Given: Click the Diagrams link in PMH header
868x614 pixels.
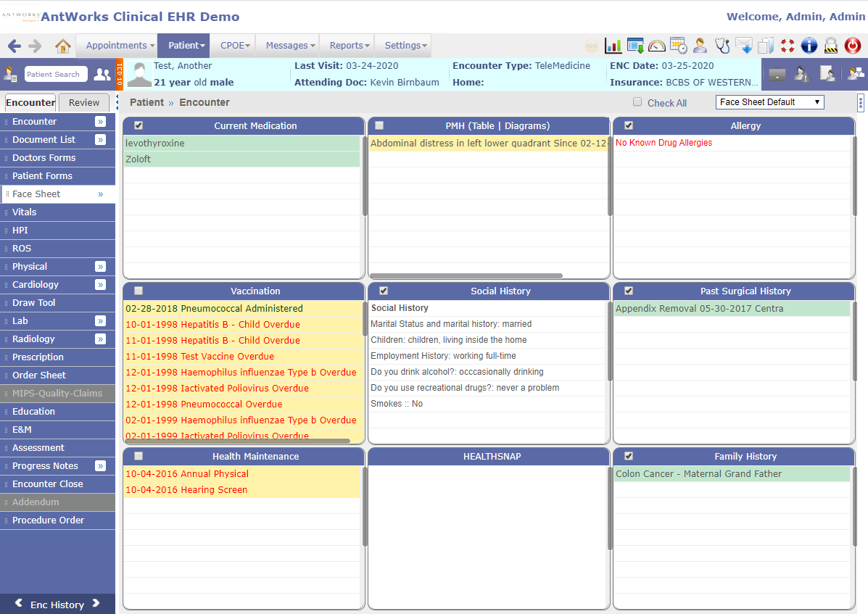Looking at the screenshot, I should click(526, 125).
